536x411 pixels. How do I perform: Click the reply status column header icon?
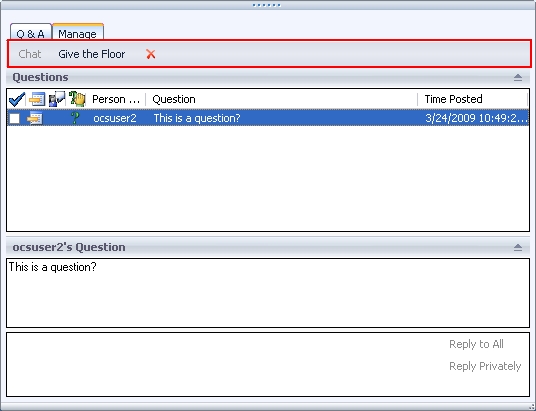[x=37, y=99]
